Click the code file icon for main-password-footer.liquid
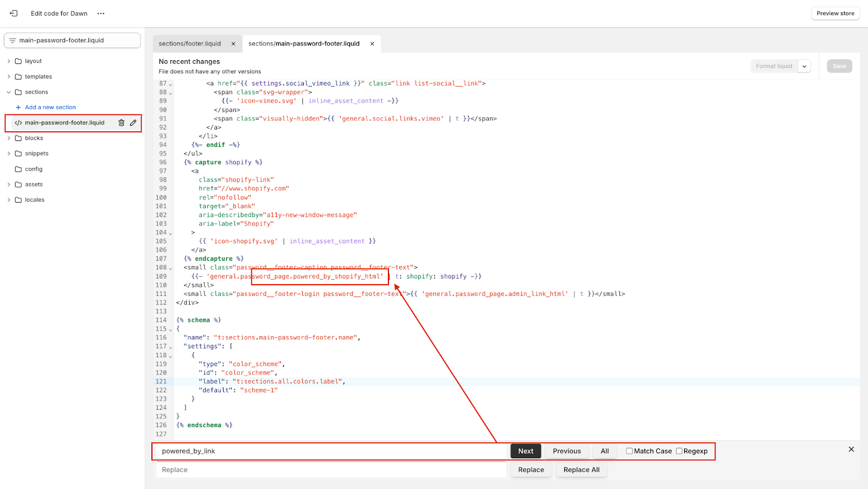868x489 pixels. [18, 123]
